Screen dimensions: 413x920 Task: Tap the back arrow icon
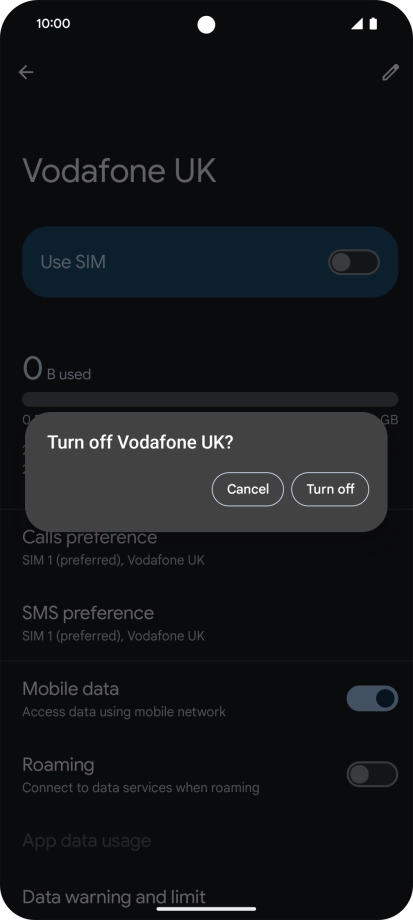[x=26, y=72]
